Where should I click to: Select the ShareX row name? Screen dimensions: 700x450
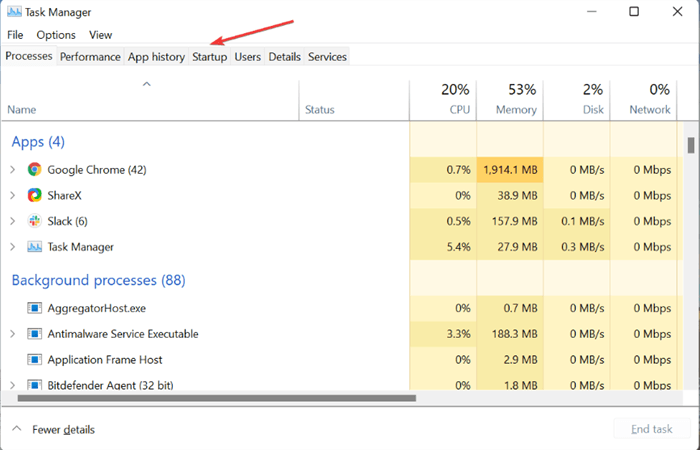click(x=65, y=196)
